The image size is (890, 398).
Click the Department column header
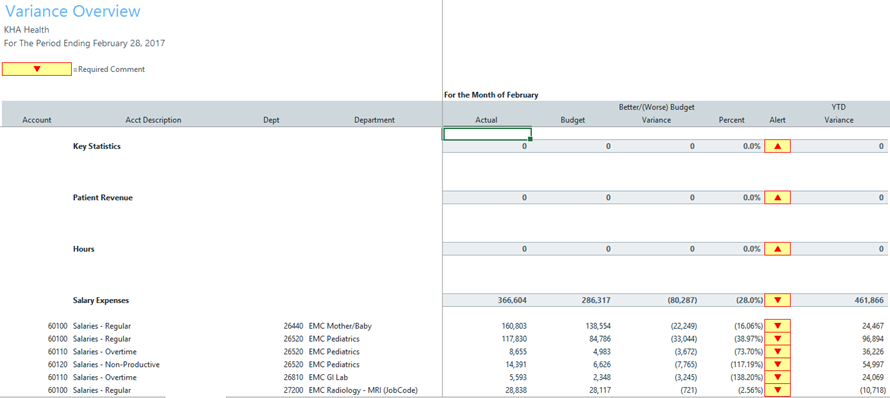point(374,120)
